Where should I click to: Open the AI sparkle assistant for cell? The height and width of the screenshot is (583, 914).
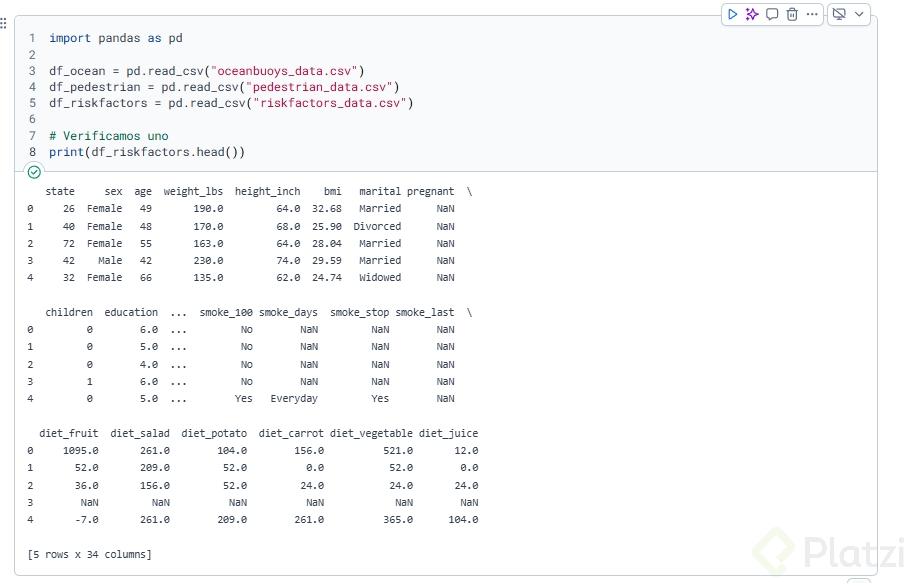752,14
